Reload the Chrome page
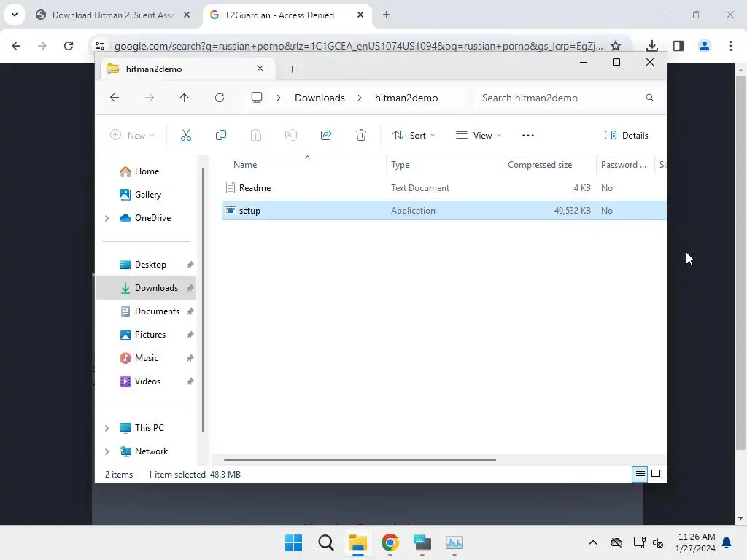 69,46
